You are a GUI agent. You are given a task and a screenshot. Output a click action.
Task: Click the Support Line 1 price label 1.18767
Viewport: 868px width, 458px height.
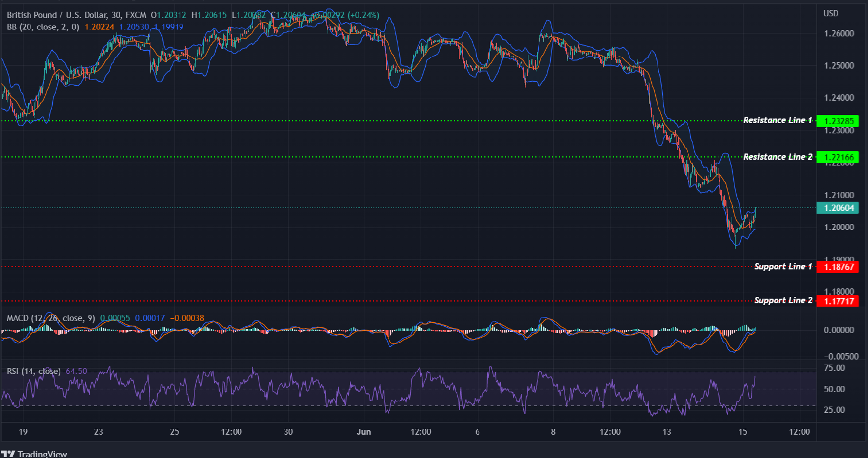coord(838,267)
